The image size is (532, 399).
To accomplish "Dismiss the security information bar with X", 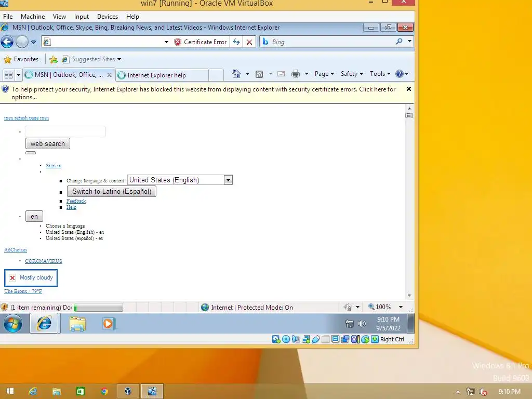I will [x=409, y=89].
